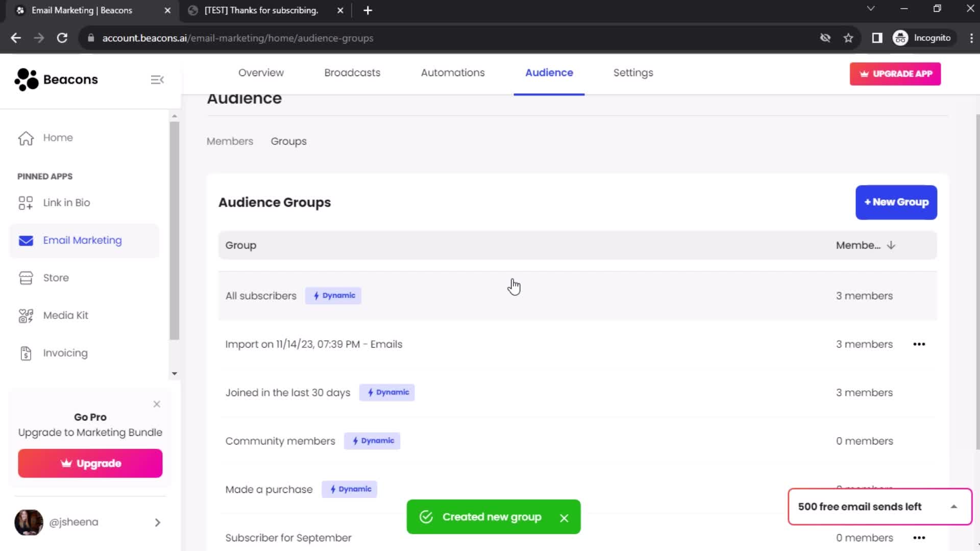Click the Invoicing sidebar icon
This screenshot has width=980, height=551.
point(25,352)
